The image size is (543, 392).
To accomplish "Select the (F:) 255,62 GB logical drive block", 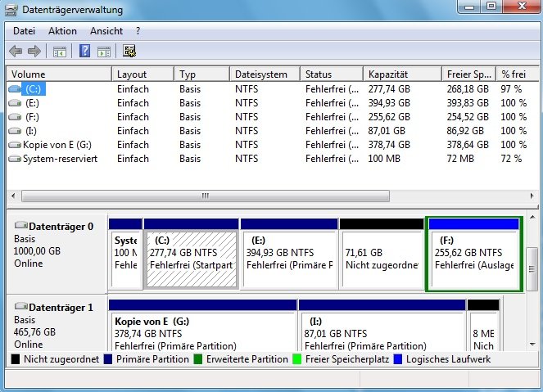I will click(x=473, y=254).
